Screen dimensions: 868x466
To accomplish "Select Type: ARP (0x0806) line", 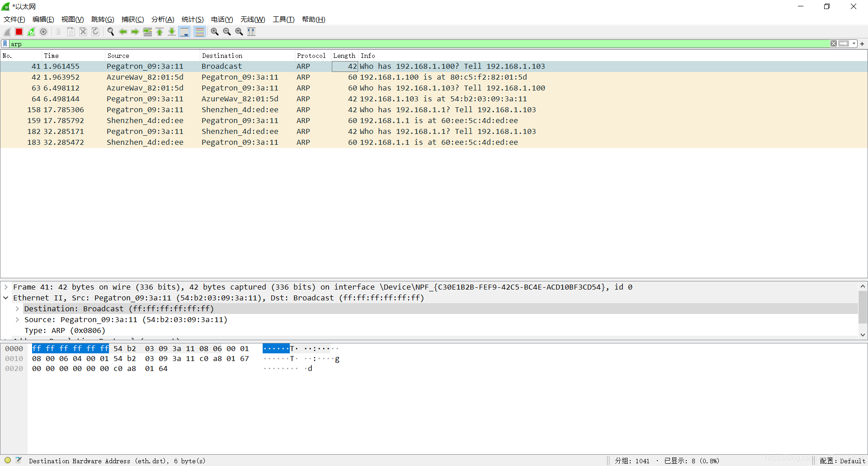I will [65, 330].
